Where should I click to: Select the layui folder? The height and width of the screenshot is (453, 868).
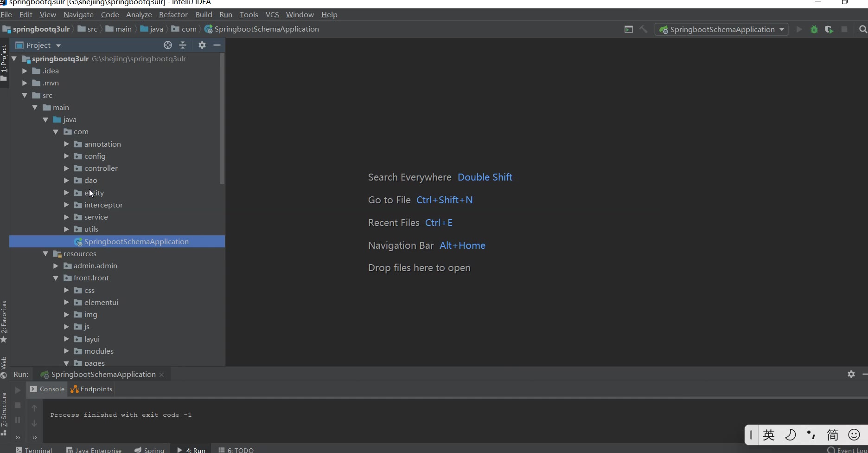[92, 339]
